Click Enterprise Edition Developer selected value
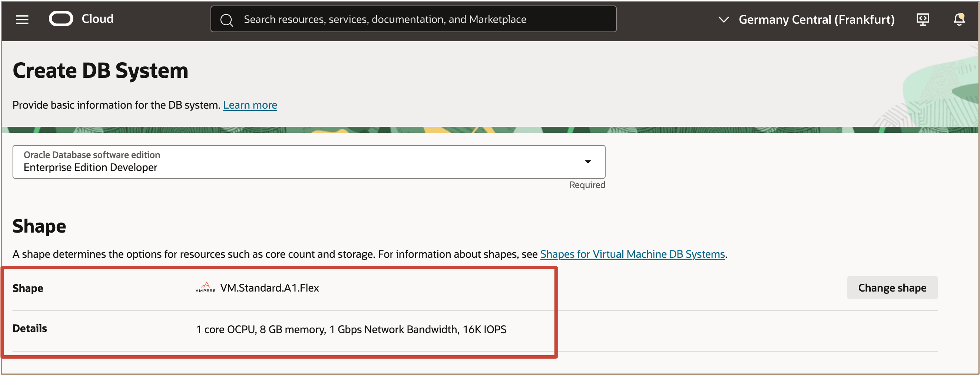The width and height of the screenshot is (980, 375). (90, 167)
